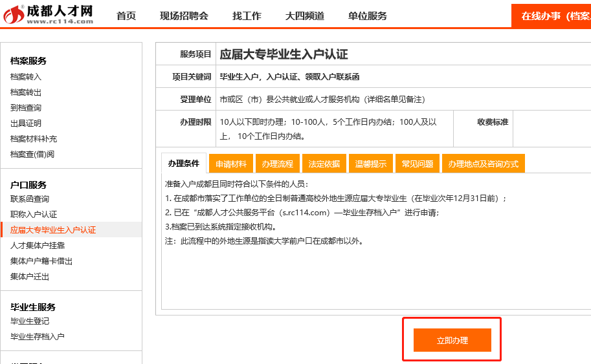Open the 单位服务 navigation item
Viewport: 591px width, 364px height.
point(367,16)
